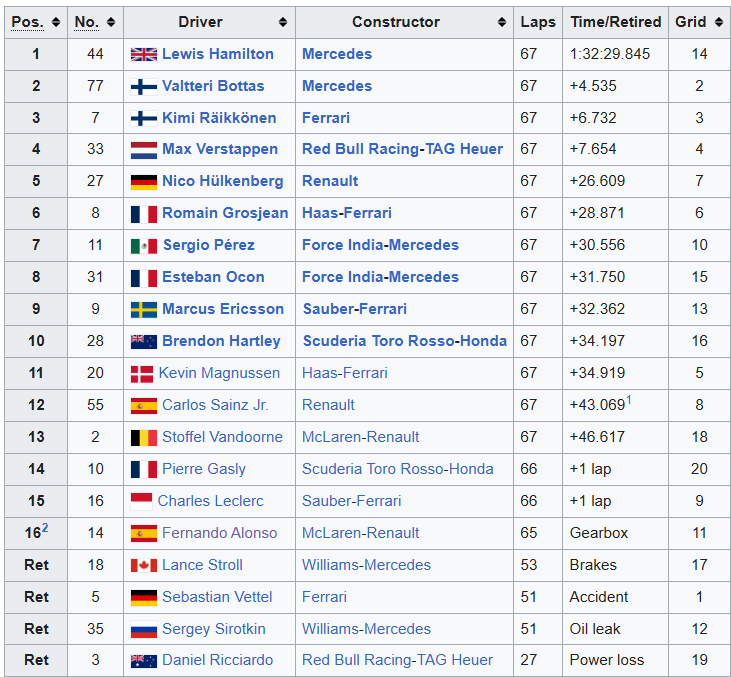The height and width of the screenshot is (677, 731).
Task: Open the Lewis Hamilton driver link
Action: [218, 54]
